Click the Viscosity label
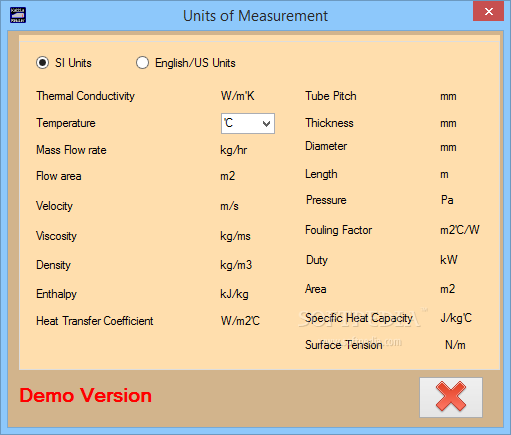 point(56,236)
